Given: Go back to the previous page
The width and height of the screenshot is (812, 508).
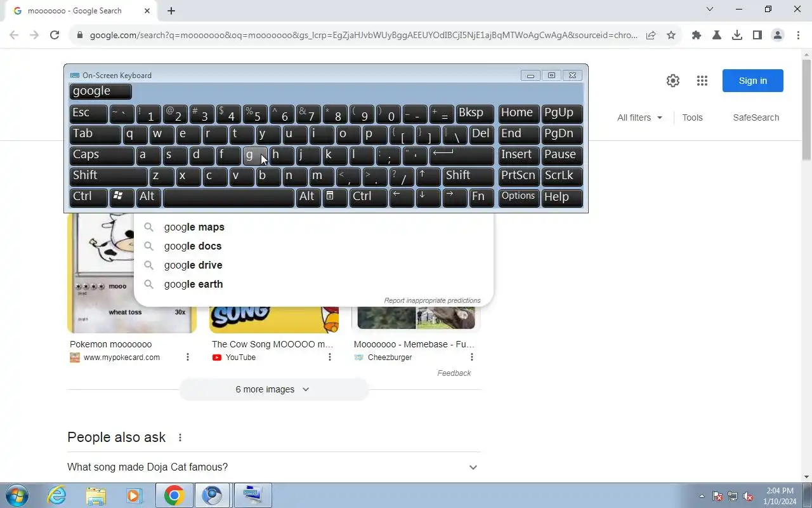Looking at the screenshot, I should (14, 36).
